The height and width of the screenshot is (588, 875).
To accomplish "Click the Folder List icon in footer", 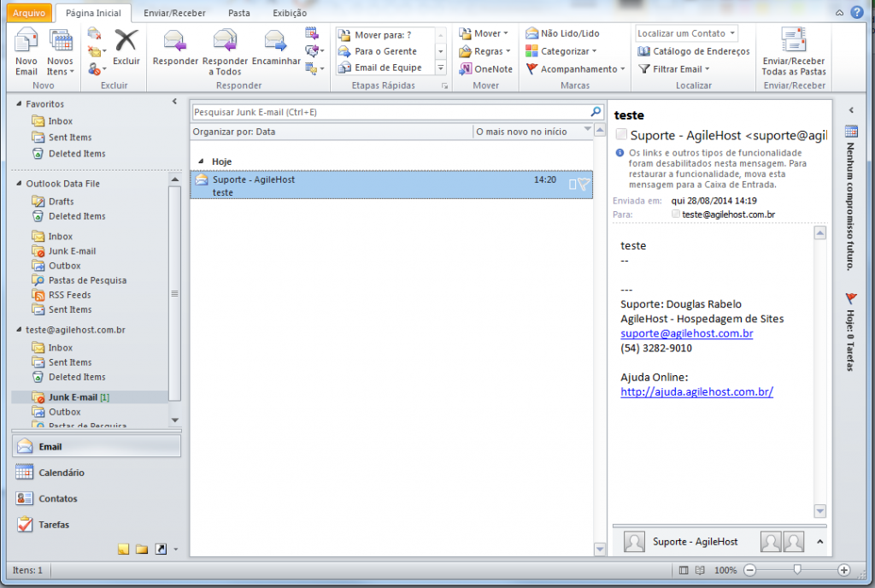I will pyautogui.click(x=142, y=549).
